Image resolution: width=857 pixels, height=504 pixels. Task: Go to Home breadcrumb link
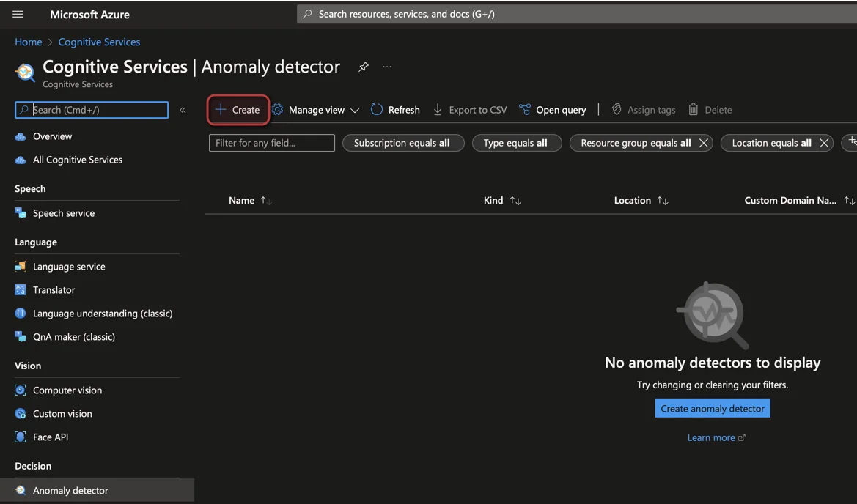click(x=29, y=42)
